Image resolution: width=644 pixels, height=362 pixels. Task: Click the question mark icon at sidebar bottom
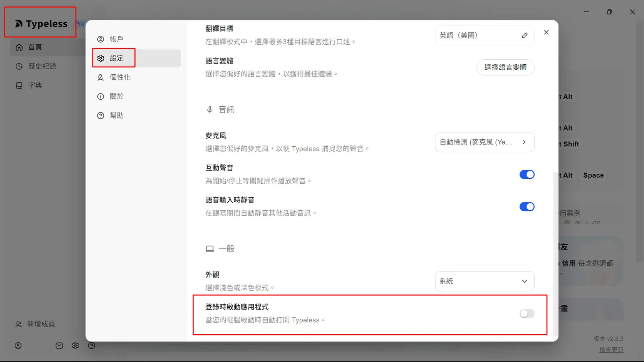pyautogui.click(x=92, y=346)
